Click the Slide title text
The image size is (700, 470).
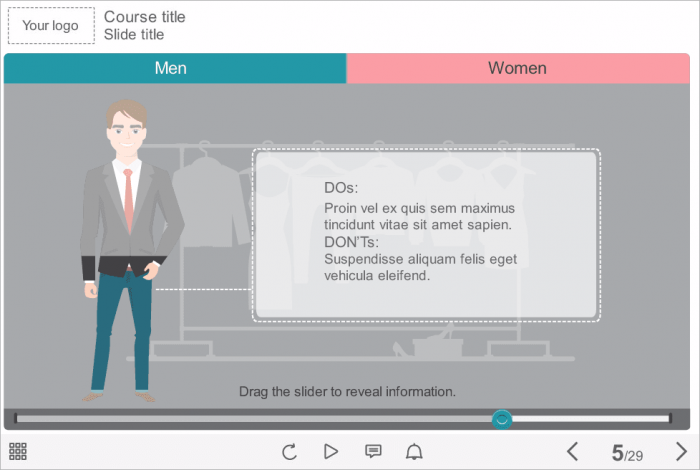[x=134, y=35]
